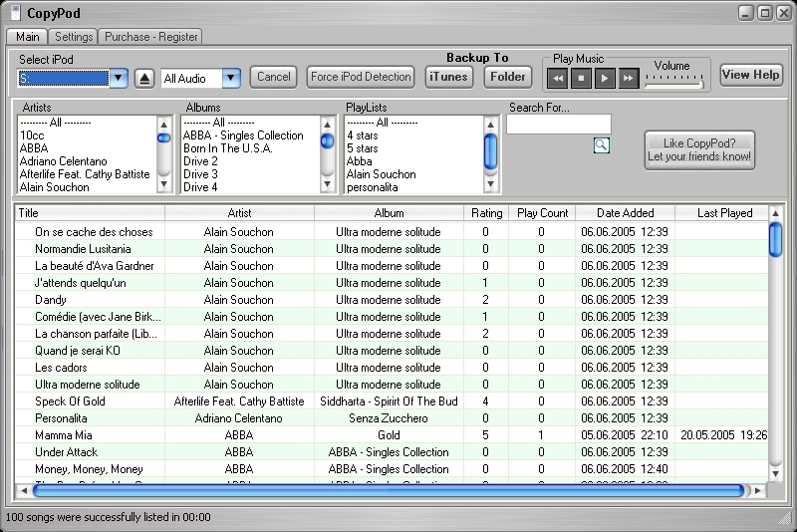Click song table horizontal scroll left arrow

24,490
